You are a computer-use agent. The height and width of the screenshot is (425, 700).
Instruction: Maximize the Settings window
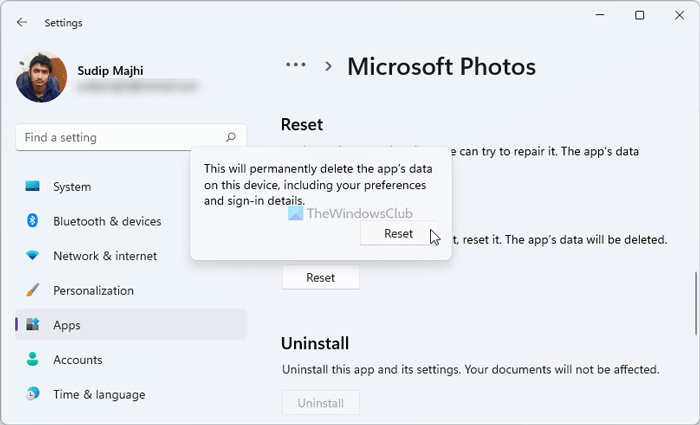point(640,15)
